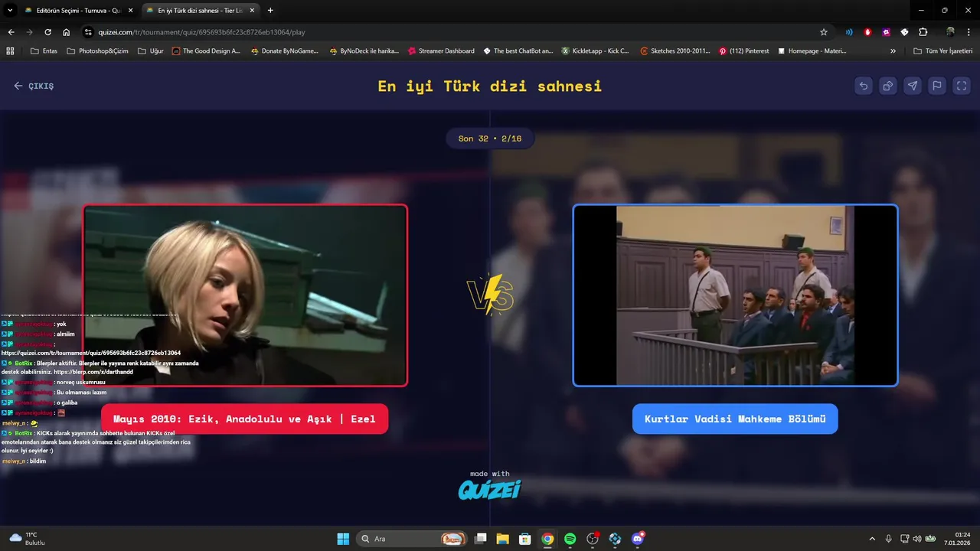Open the Sketches 2010-2011 bookmark
Screen dimensions: 980x551
pyautogui.click(x=675, y=51)
